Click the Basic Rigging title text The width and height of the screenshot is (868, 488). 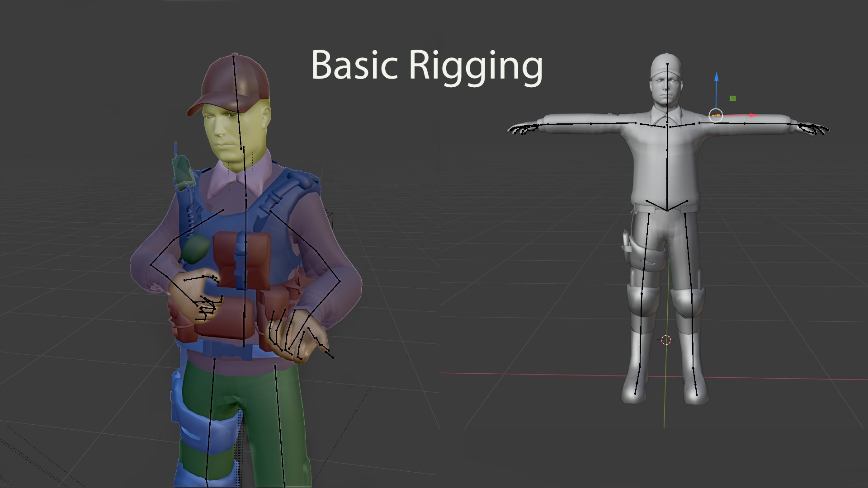(x=427, y=66)
